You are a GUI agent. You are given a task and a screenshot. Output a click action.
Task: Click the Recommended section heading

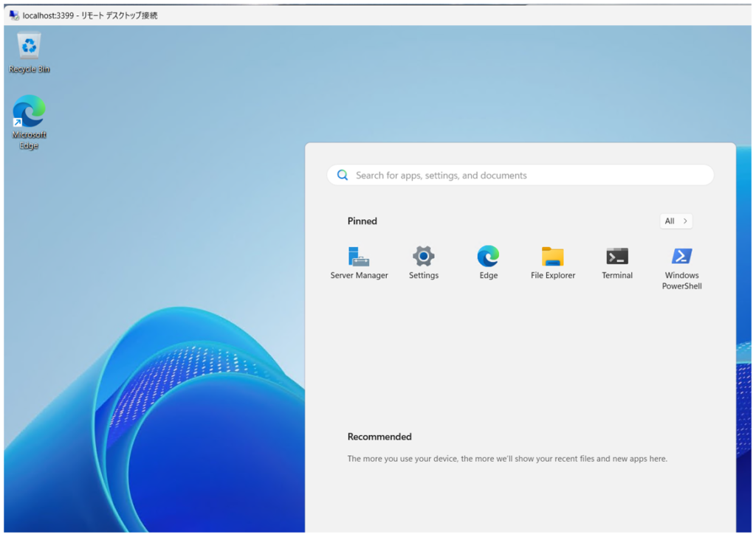click(379, 437)
